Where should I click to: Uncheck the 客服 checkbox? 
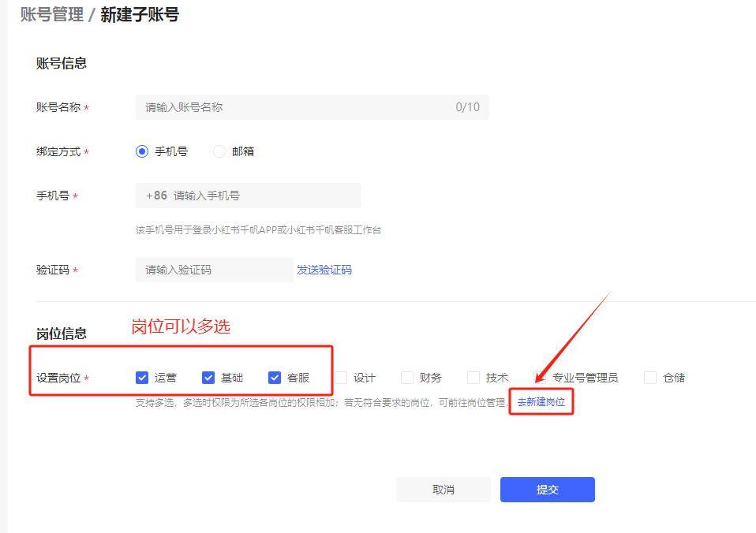pyautogui.click(x=275, y=378)
